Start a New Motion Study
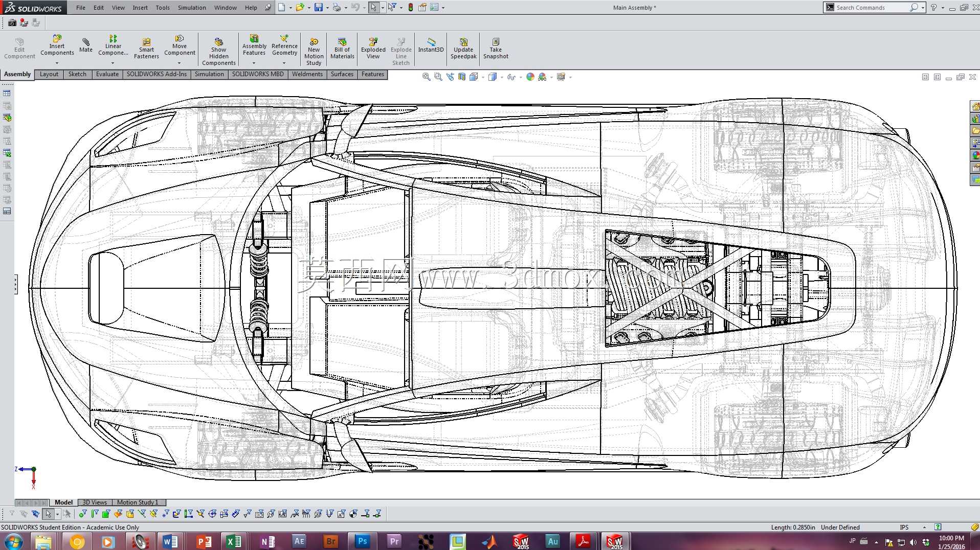This screenshot has width=980, height=550. click(314, 52)
